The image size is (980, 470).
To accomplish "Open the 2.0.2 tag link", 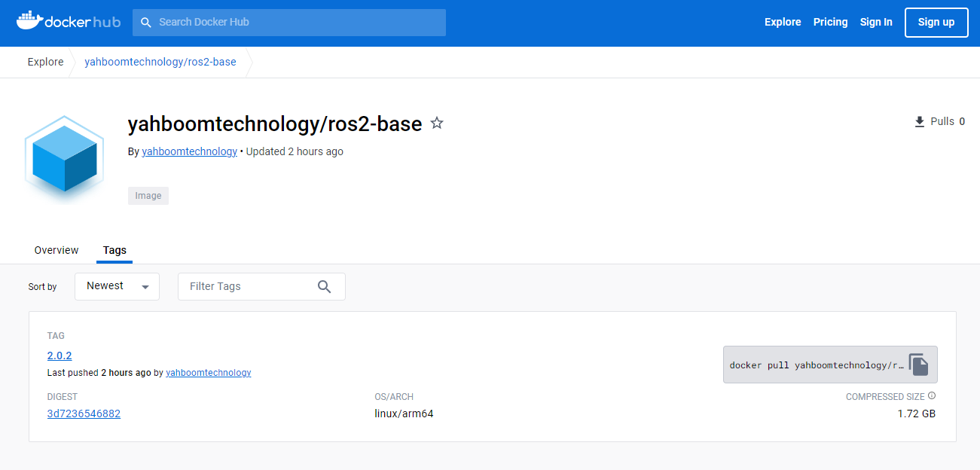I will pyautogui.click(x=60, y=356).
